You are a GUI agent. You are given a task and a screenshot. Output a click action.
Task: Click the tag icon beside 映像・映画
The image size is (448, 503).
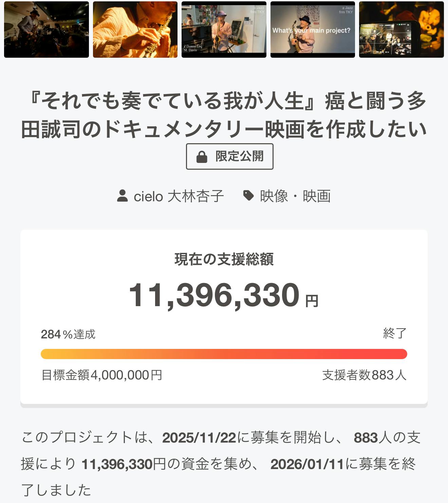[249, 195]
